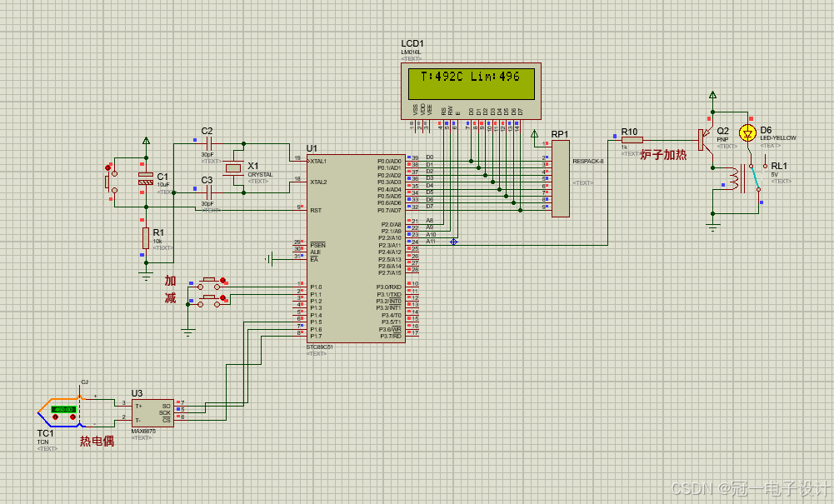
Task: Click the 热电偶 text label
Action: click(x=97, y=441)
